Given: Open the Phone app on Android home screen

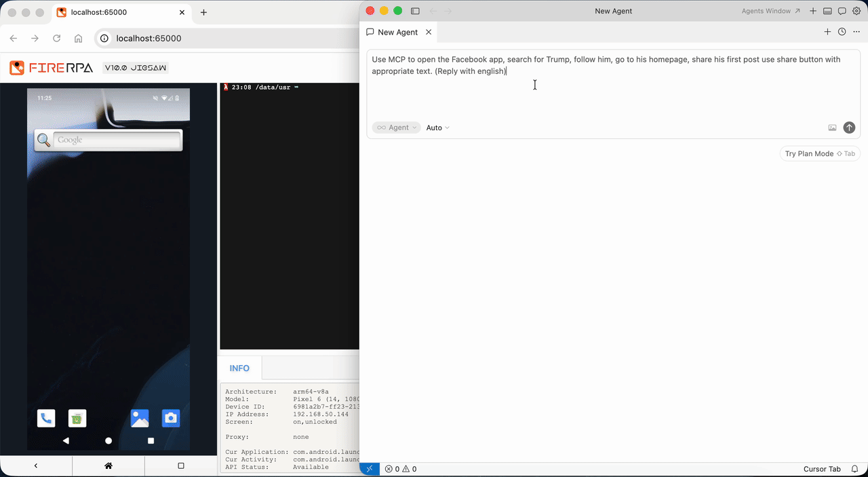Looking at the screenshot, I should (46, 419).
